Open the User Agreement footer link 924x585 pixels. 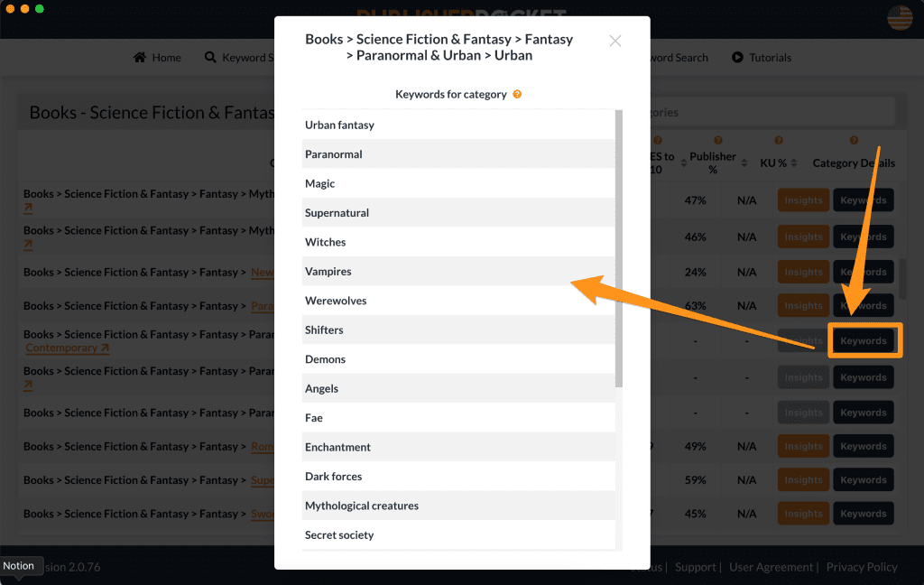point(771,567)
